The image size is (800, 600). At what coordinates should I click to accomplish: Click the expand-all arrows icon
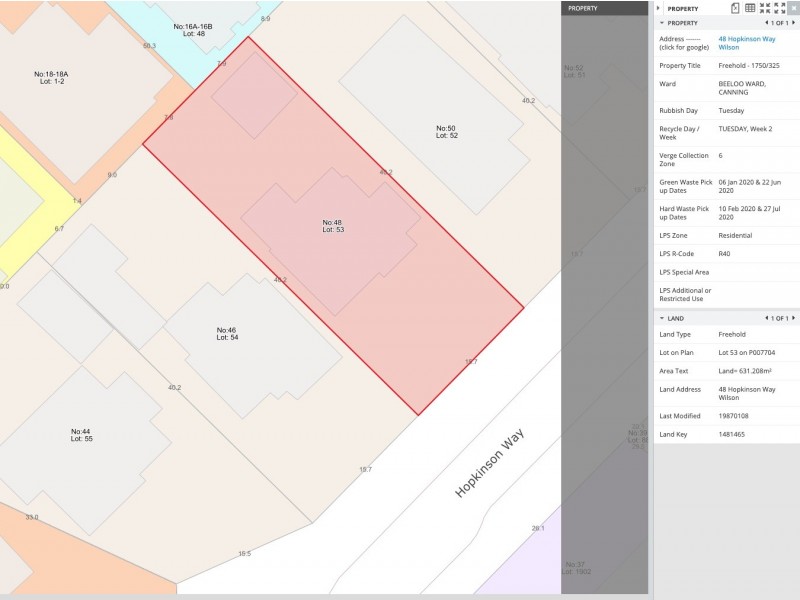point(779,8)
